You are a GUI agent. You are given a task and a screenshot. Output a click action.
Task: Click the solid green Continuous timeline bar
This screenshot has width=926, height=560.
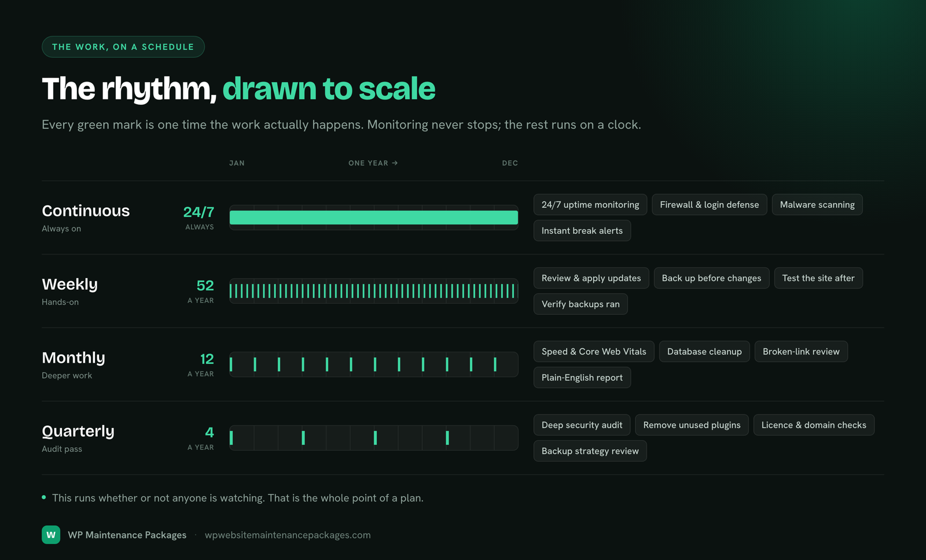(374, 218)
